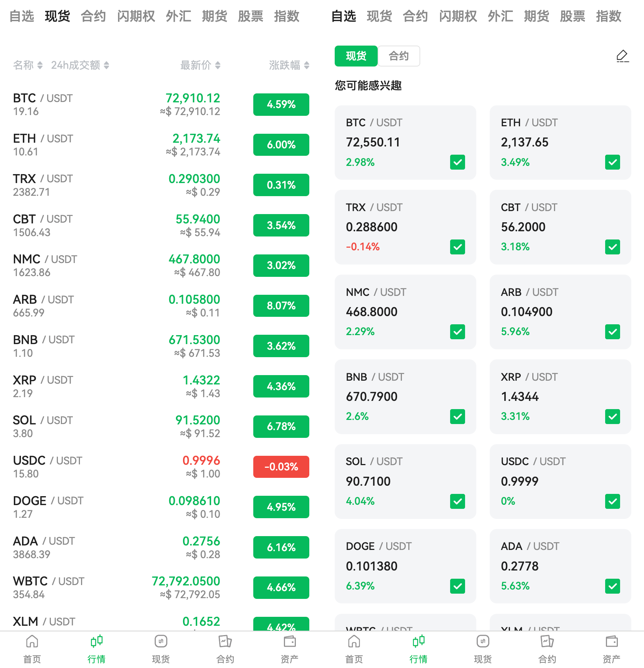Tap the 现货 swap icon in left bottom bar
The width and height of the screenshot is (644, 668).
(x=161, y=642)
